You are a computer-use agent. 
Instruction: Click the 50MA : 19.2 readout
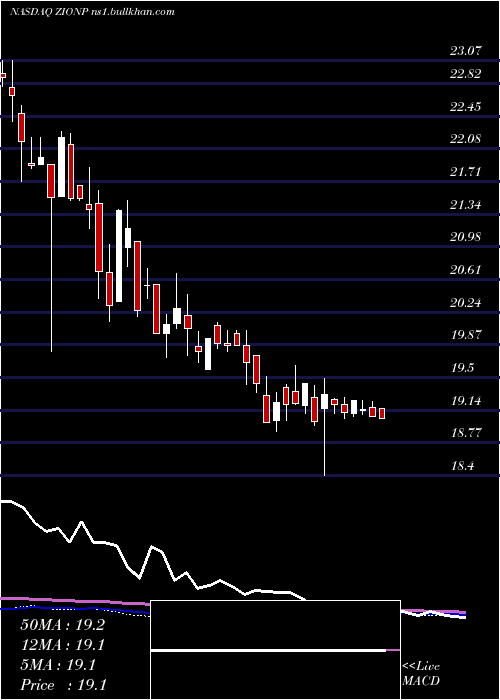pyautogui.click(x=62, y=625)
